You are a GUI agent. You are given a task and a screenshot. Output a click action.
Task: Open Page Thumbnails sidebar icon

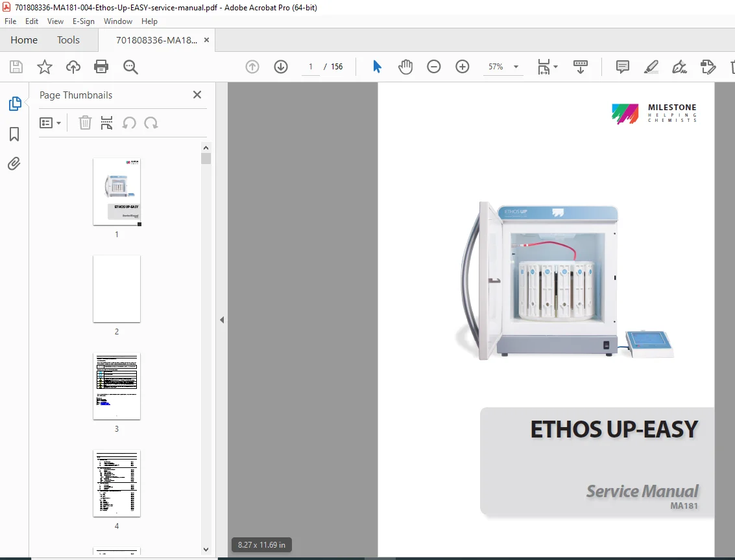(x=14, y=104)
